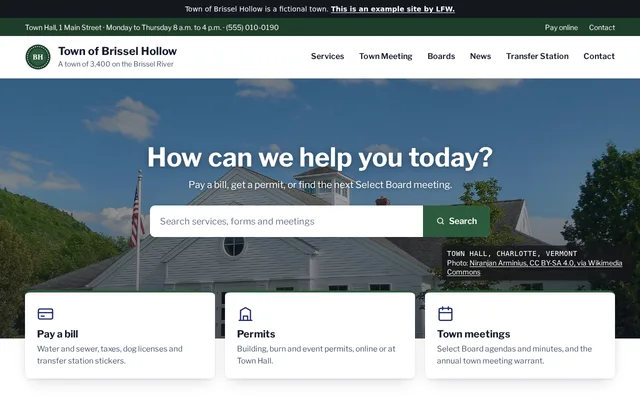Open the Pay a bill card heading
This screenshot has height=400, width=640.
point(58,334)
